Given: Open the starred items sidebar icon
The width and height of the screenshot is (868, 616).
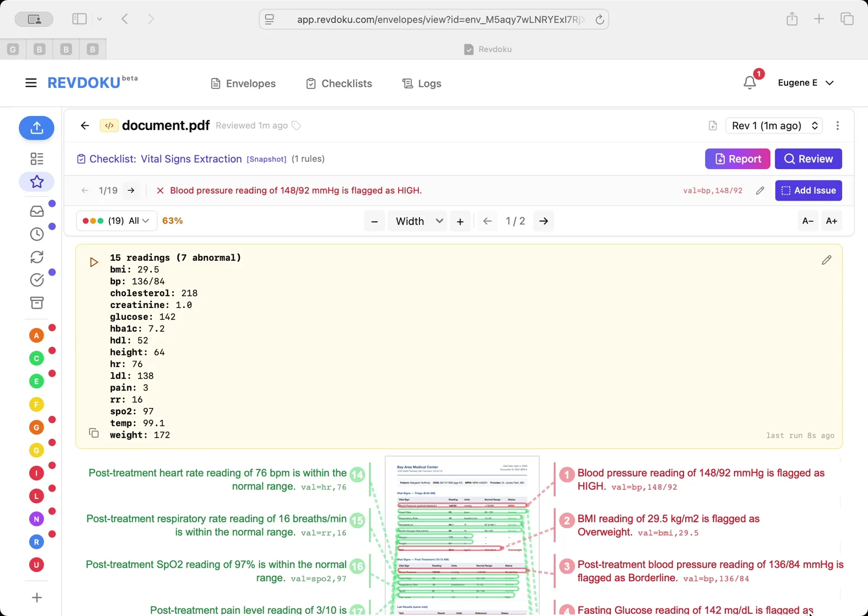Looking at the screenshot, I should point(36,182).
